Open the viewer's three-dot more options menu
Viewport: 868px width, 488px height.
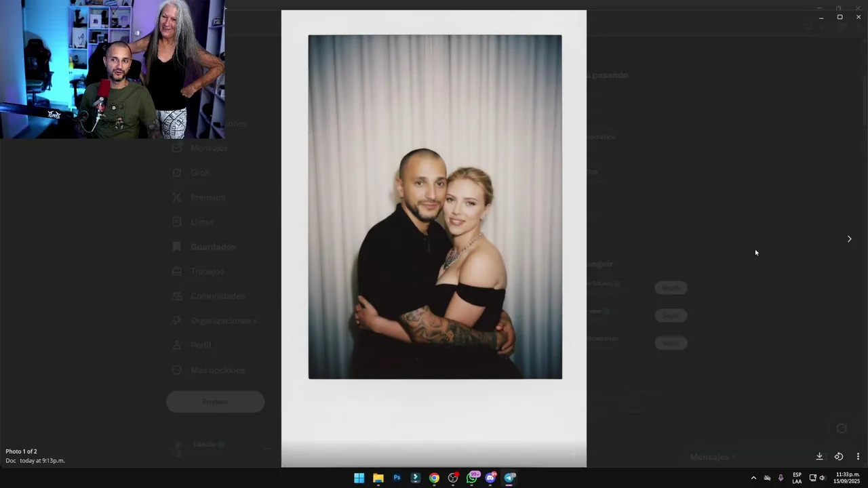pos(858,456)
